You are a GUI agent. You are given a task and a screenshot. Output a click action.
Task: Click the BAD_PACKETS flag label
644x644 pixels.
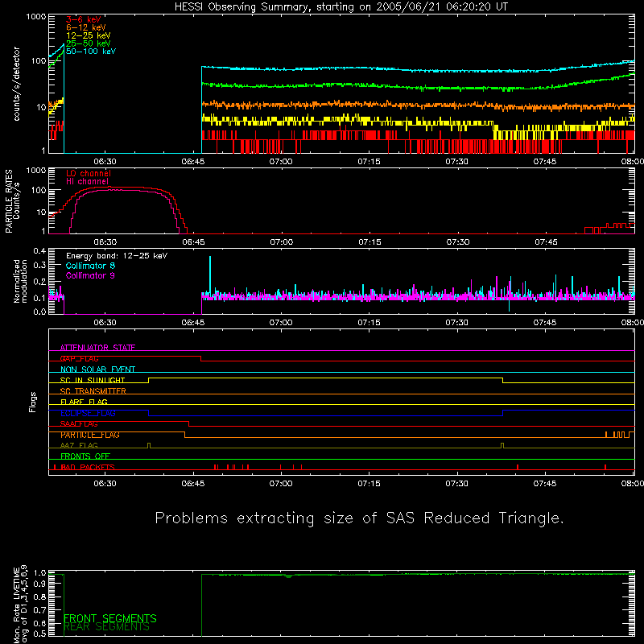point(88,467)
